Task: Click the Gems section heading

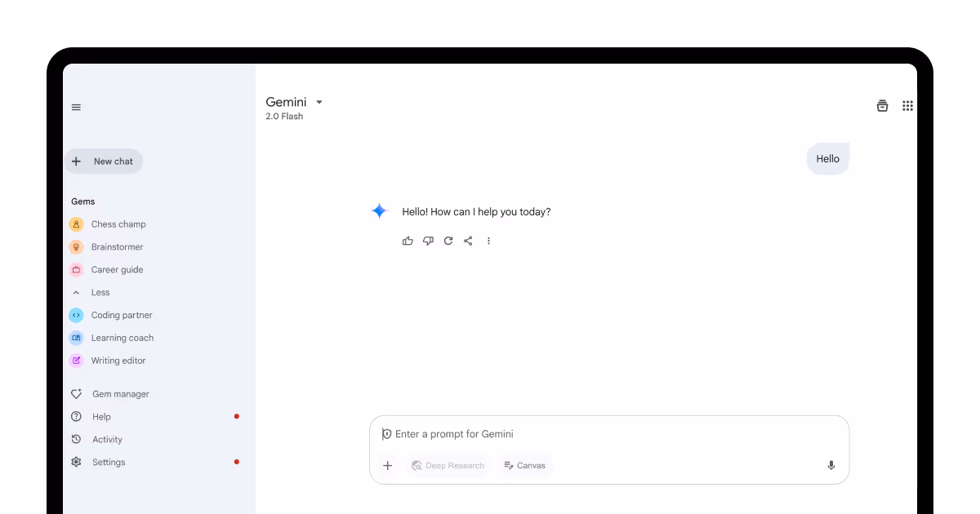Action: pyautogui.click(x=83, y=202)
